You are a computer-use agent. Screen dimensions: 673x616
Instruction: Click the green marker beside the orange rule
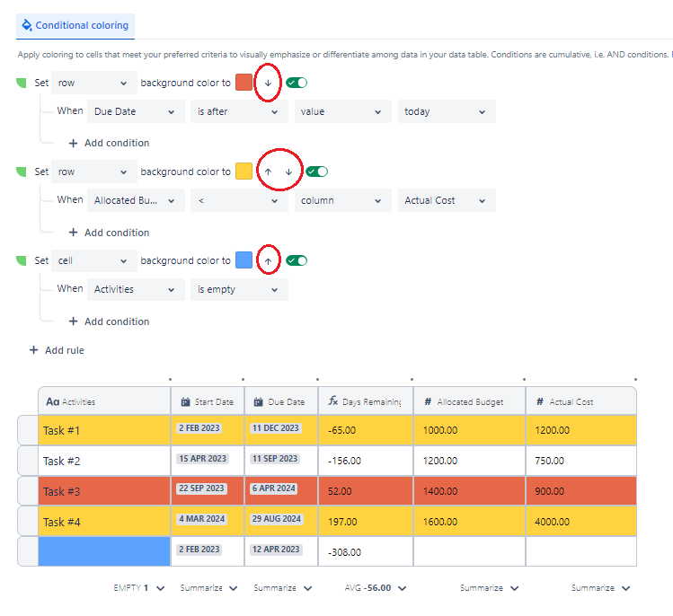22,83
